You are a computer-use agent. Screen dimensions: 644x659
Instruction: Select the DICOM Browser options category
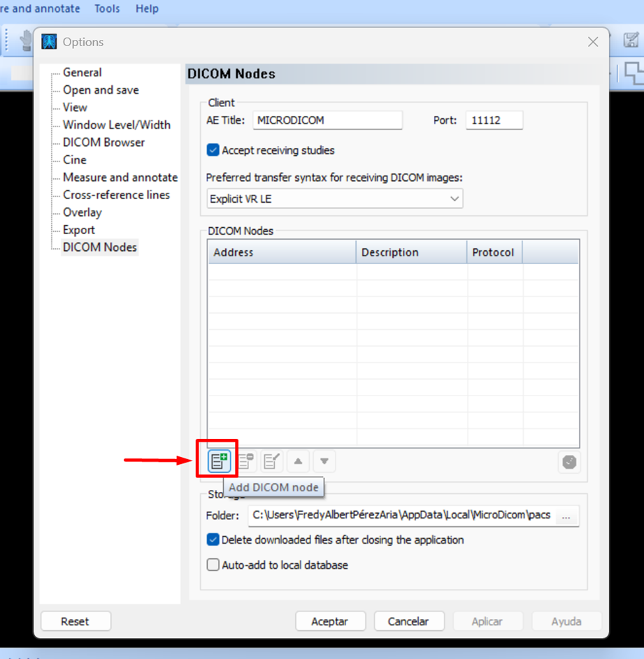(x=103, y=143)
